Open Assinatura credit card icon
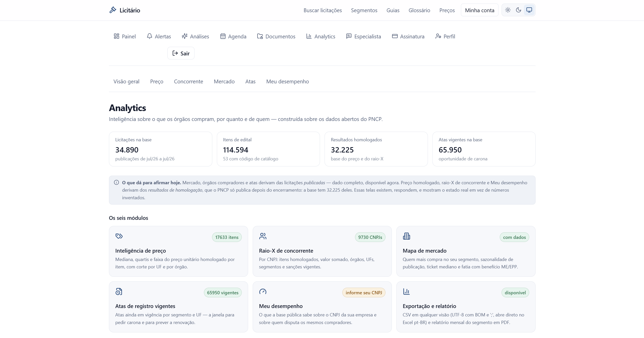Viewport: 644px width, 338px height. pyautogui.click(x=395, y=36)
